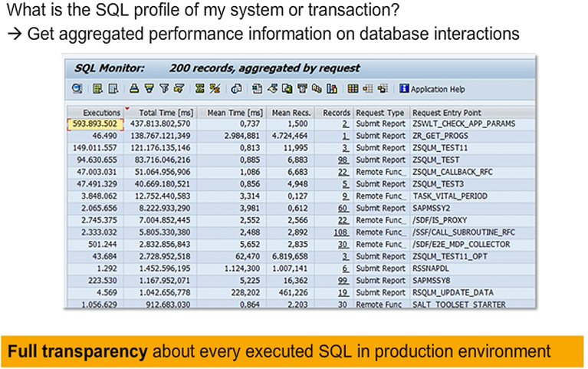This screenshot has height=369, width=588.
Task: Sort by the Executions column header
Action: [101, 112]
